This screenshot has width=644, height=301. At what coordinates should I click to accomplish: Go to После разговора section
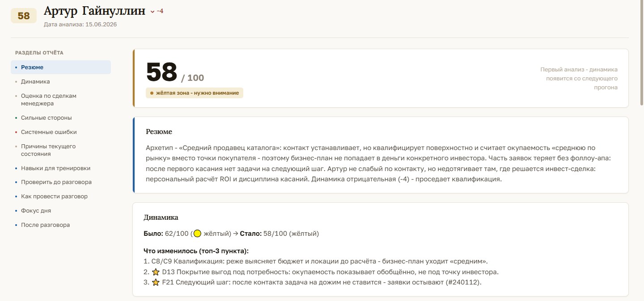tap(61, 225)
